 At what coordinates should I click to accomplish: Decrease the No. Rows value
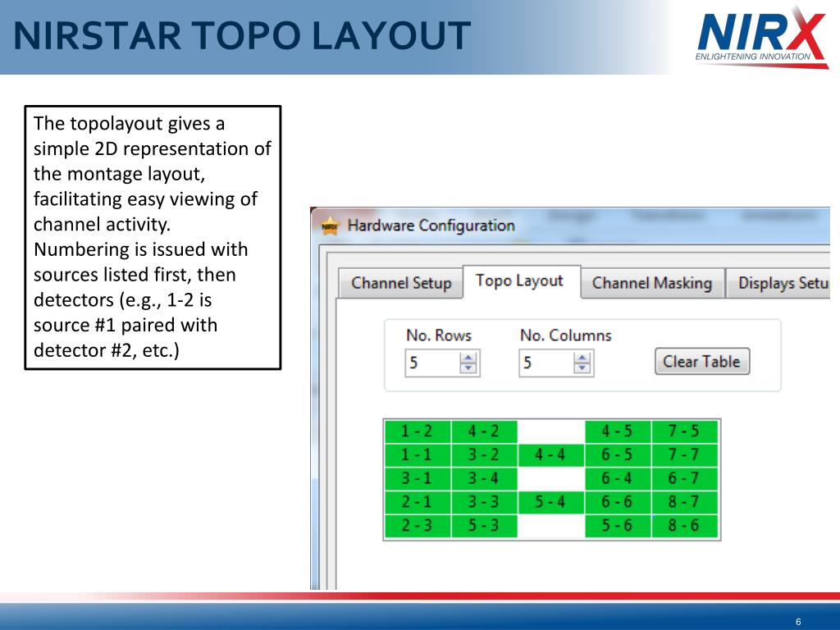(x=468, y=368)
